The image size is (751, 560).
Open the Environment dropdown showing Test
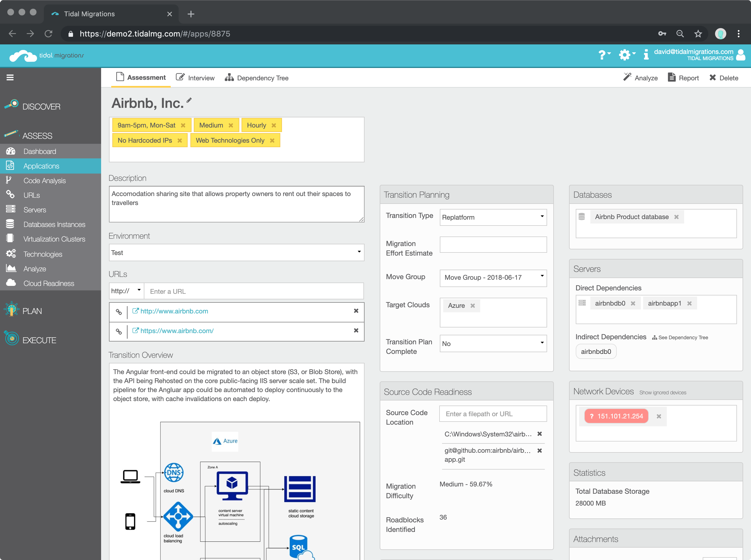pos(236,252)
